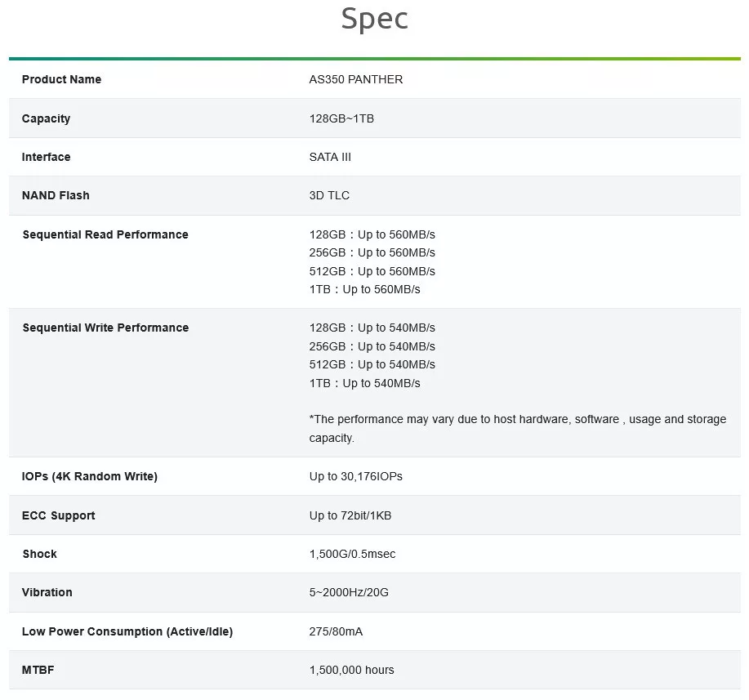Click the "Sequential Write Performance" label

(x=105, y=328)
